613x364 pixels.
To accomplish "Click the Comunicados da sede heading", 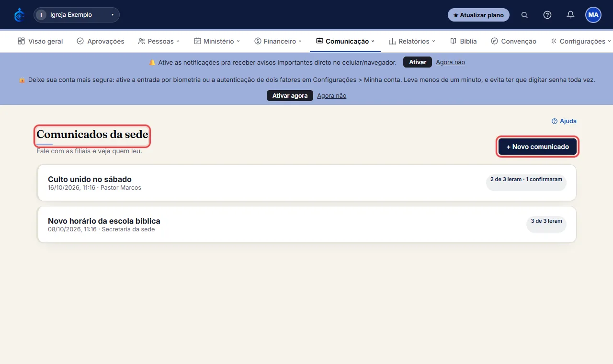I will click(x=92, y=135).
